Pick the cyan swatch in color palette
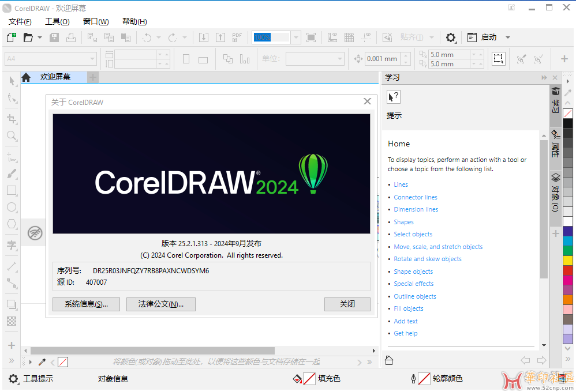 click(x=568, y=240)
